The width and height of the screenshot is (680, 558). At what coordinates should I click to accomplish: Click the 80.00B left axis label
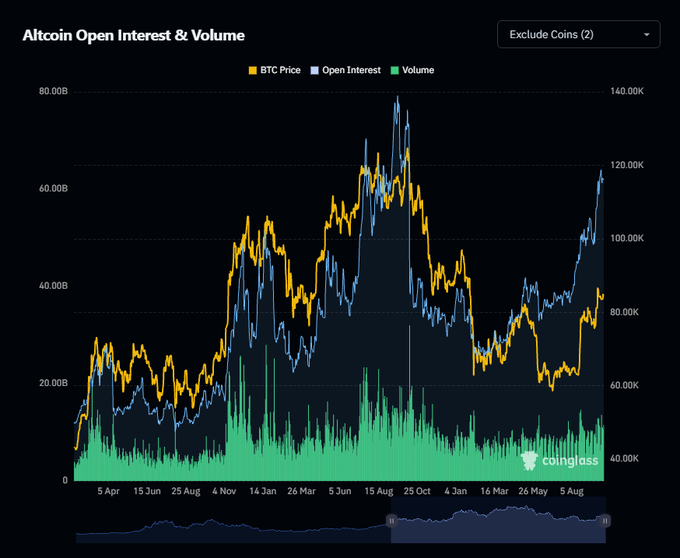[53, 91]
